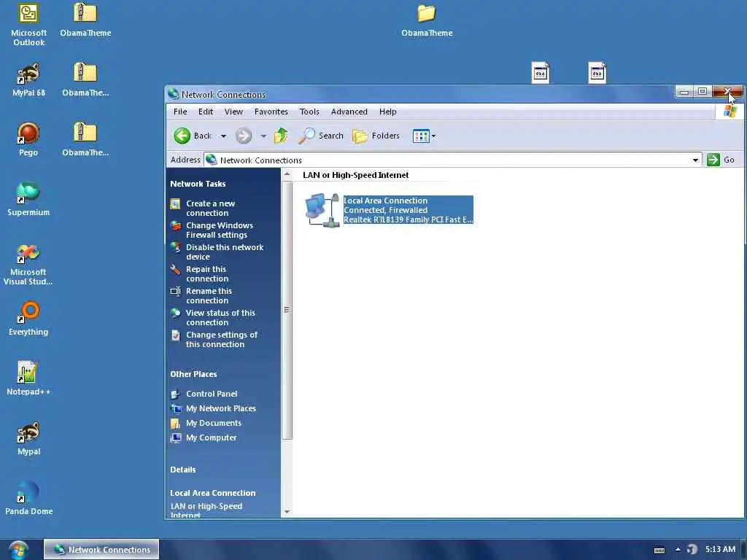The width and height of the screenshot is (747, 560).
Task: Show hidden system tray icons
Action: (678, 550)
